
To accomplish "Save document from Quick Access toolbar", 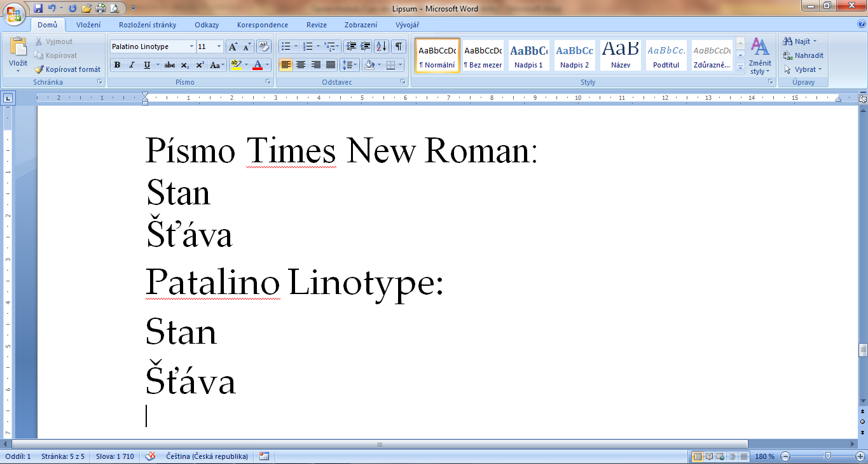I will [x=38, y=8].
